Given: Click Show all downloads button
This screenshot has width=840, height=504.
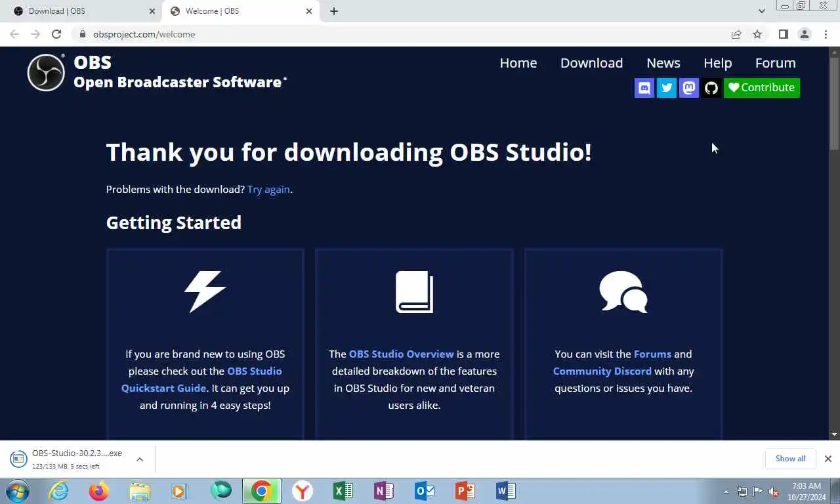Looking at the screenshot, I should (x=790, y=459).
